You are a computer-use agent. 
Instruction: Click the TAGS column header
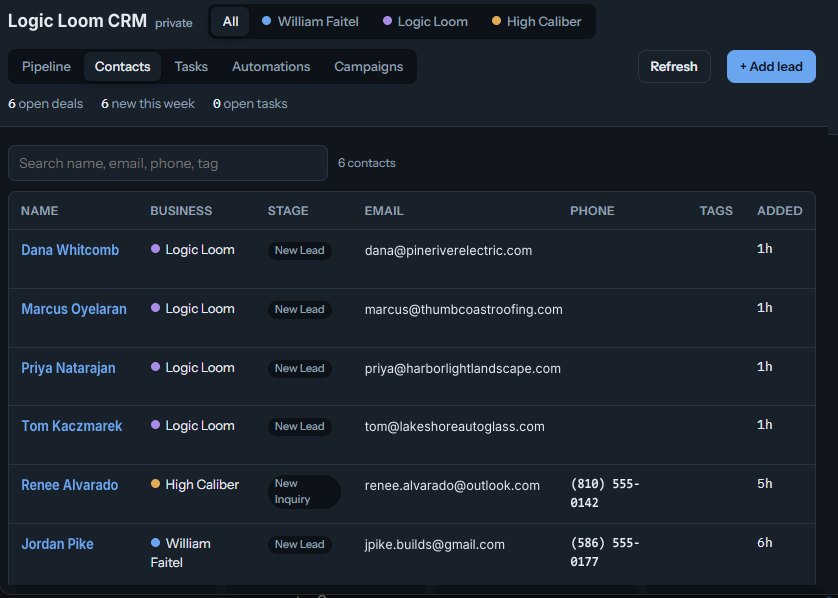716,211
